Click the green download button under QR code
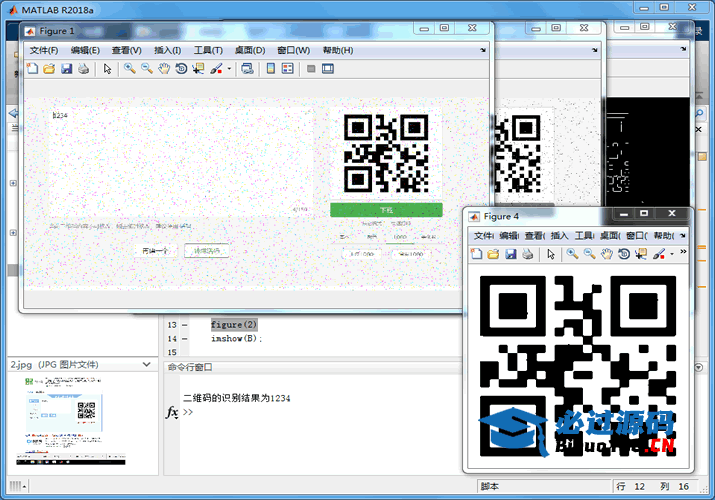This screenshot has width=715, height=500. point(386,210)
